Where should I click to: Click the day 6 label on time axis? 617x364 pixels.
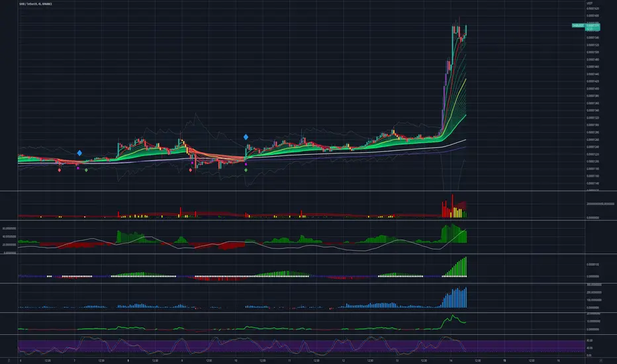pos(21,361)
